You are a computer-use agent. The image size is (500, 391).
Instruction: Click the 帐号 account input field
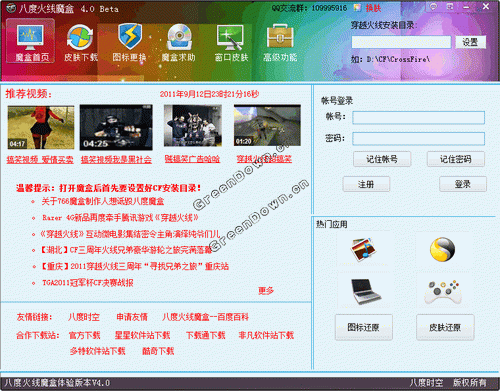click(418, 118)
